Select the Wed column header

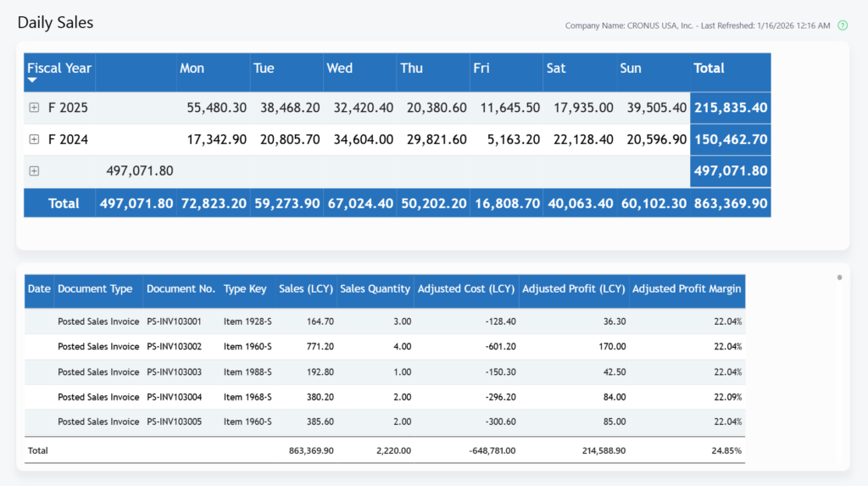(x=339, y=69)
